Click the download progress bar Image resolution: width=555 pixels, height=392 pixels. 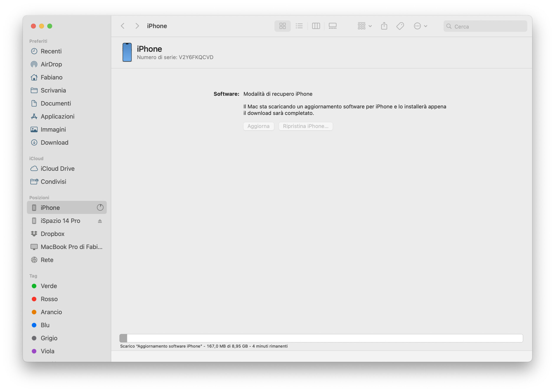[321, 338]
